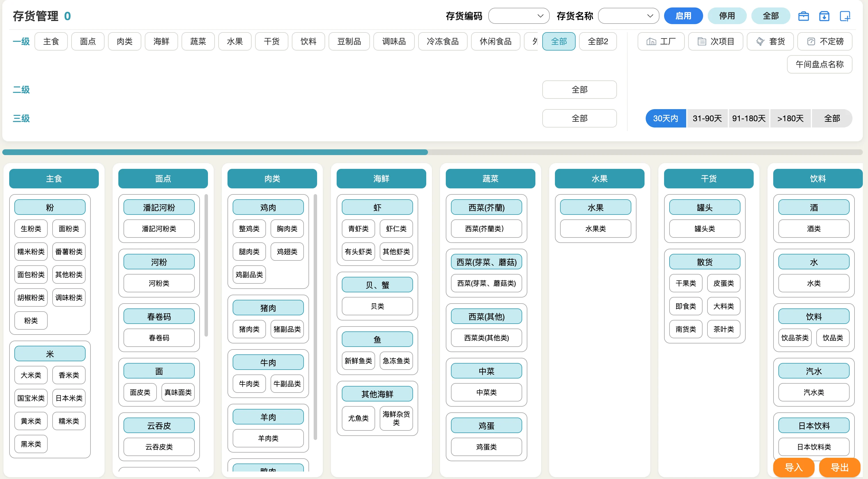Open the 存货名称 dropdown
This screenshot has height=479, width=868.
(x=629, y=16)
